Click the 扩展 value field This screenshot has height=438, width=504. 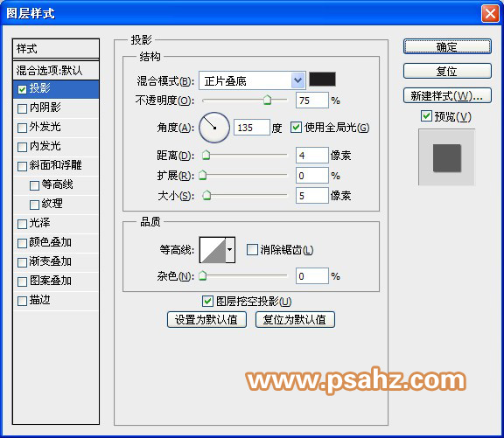pos(312,176)
